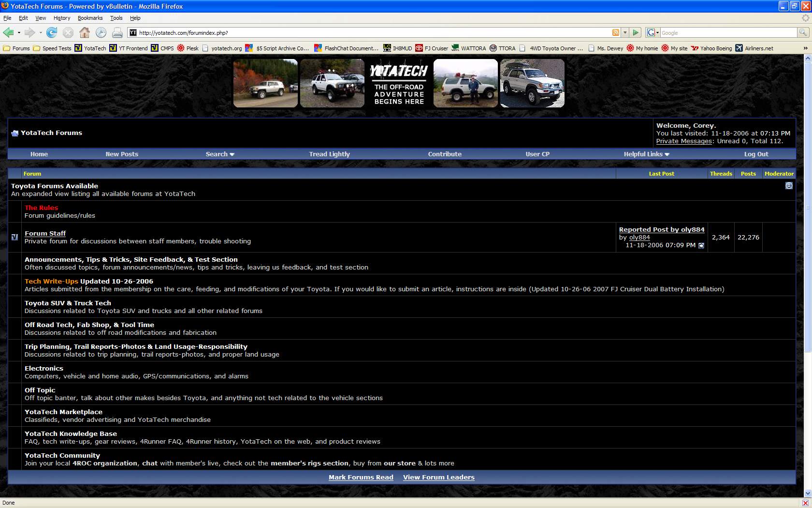The height and width of the screenshot is (508, 812).
Task: Click the scroll down arrow of page scrollbar
Action: pos(807,493)
